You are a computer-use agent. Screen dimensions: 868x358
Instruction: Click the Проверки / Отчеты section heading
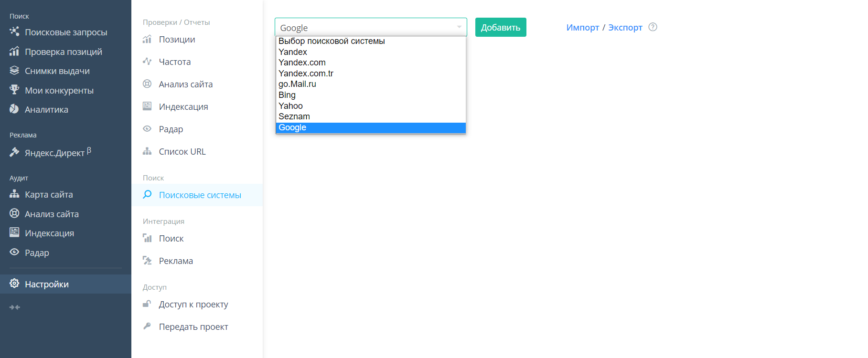176,22
